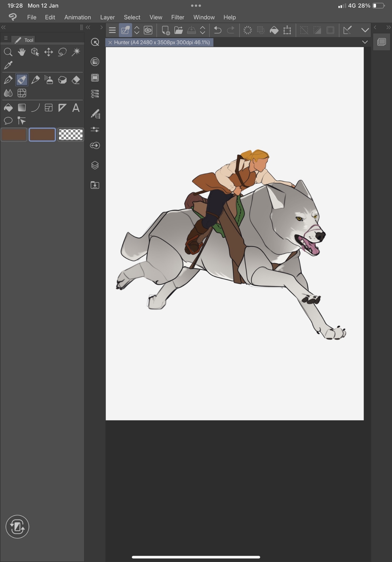Choose the transparent color swatch
This screenshot has width=392, height=562.
point(70,135)
